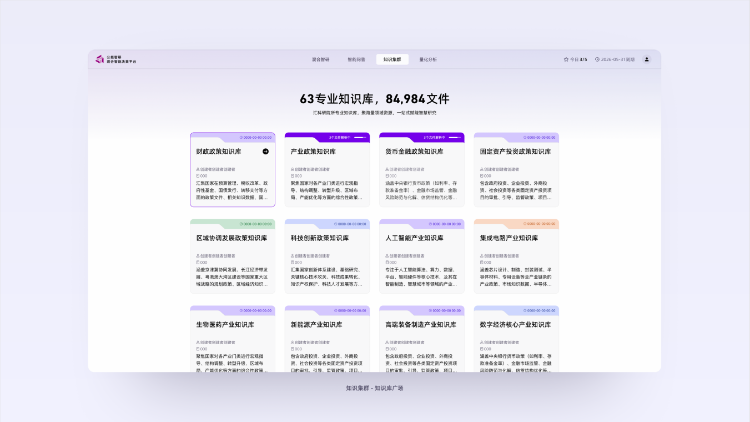Click the weather icon in top bar
The image size is (750, 422).
[566, 59]
